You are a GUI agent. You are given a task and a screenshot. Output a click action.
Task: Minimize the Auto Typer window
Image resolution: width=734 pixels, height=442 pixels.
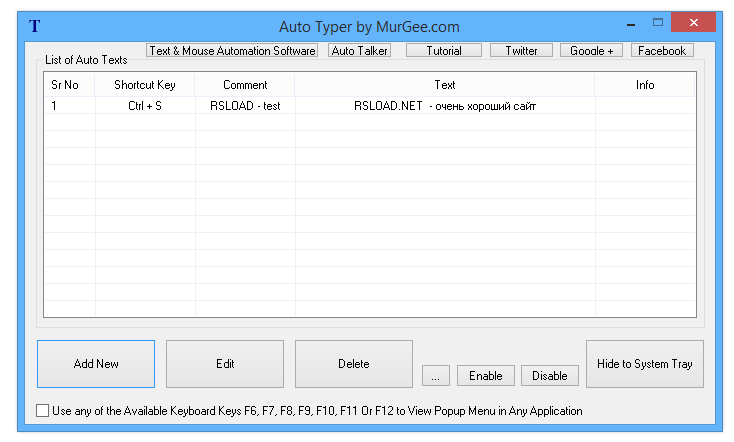tap(629, 22)
